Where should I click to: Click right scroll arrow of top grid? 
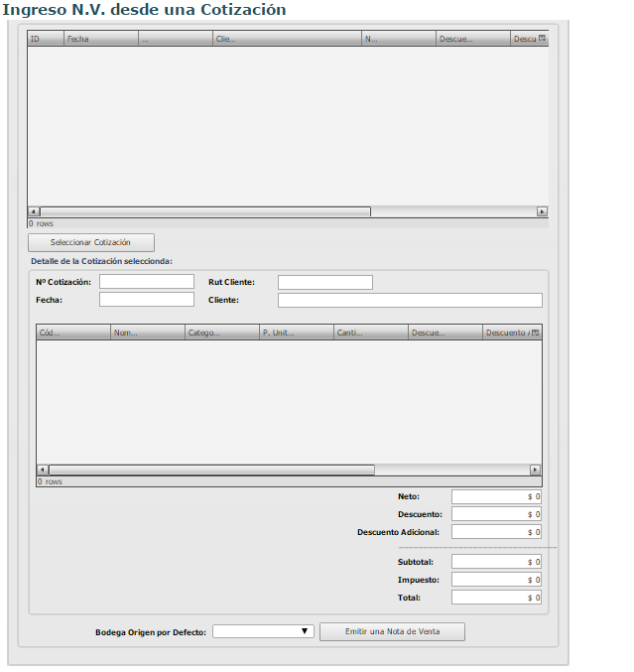click(542, 211)
